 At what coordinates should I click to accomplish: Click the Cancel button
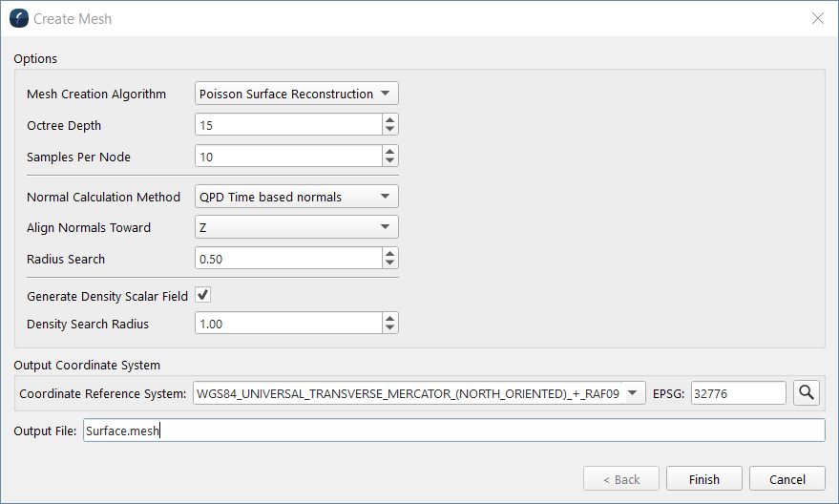coord(787,479)
